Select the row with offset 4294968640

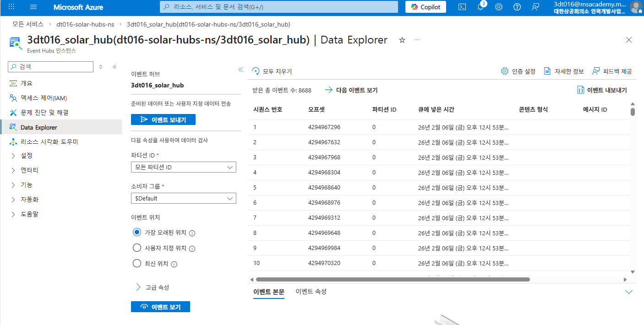[439, 188]
